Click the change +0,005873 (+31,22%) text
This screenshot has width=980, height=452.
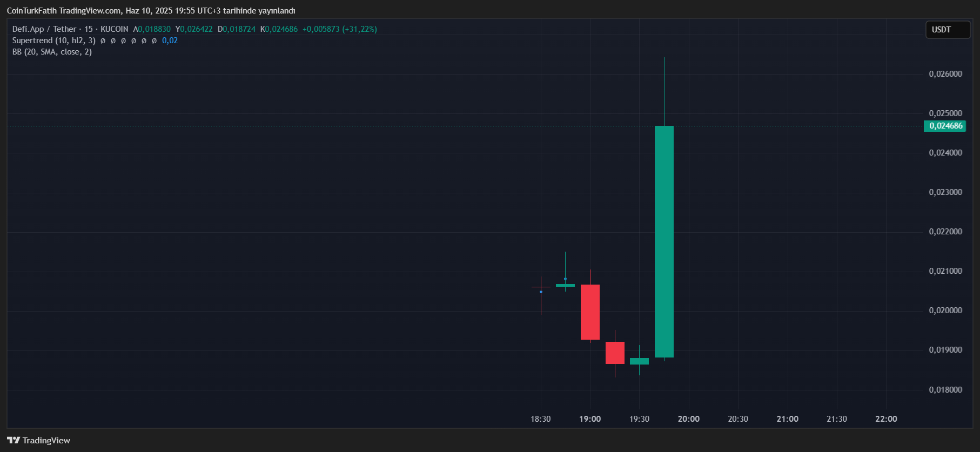340,29
